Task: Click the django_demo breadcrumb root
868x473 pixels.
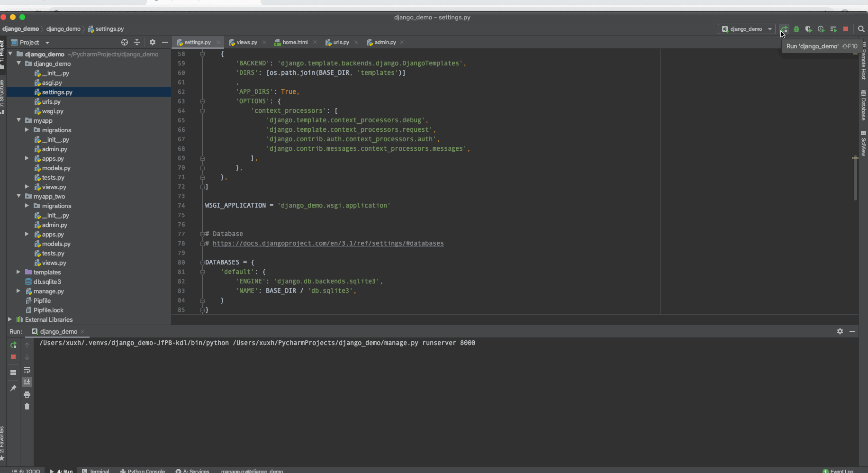Action: 20,29
